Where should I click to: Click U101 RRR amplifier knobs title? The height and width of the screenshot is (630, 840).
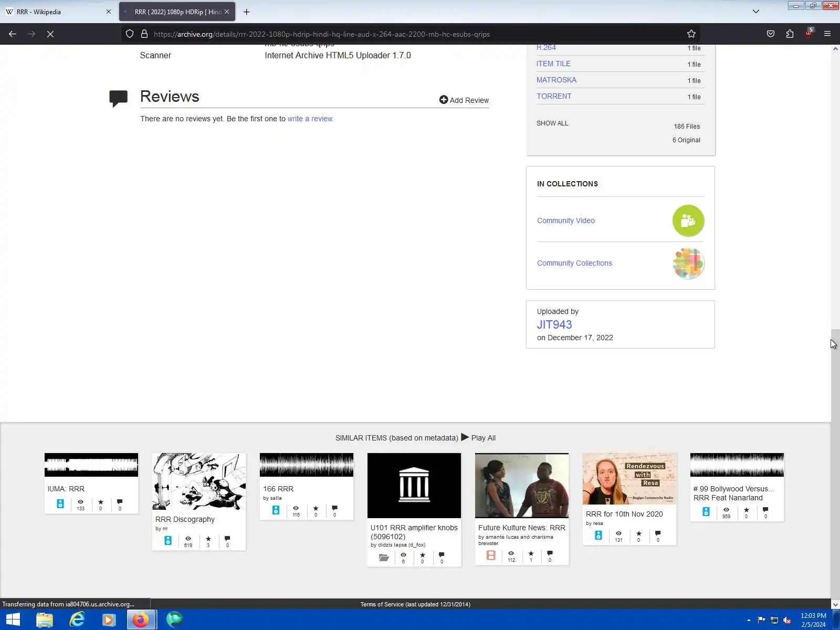coord(414,532)
